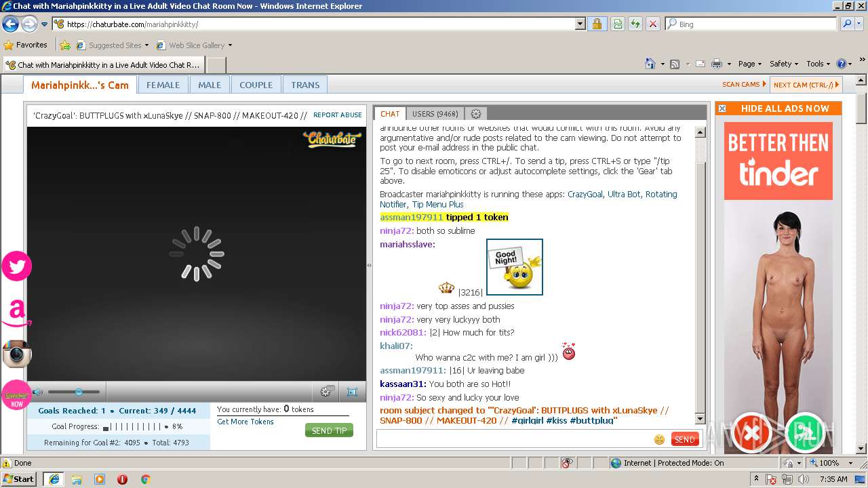The width and height of the screenshot is (868, 488).
Task: Click the Home icon in command bar
Action: pyautogui.click(x=650, y=64)
